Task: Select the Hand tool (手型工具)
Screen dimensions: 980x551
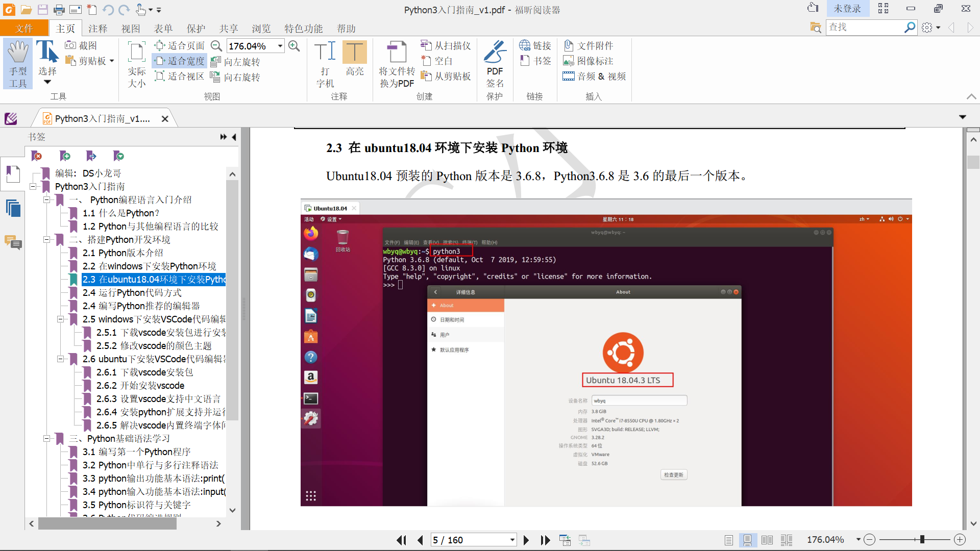Action: tap(18, 63)
